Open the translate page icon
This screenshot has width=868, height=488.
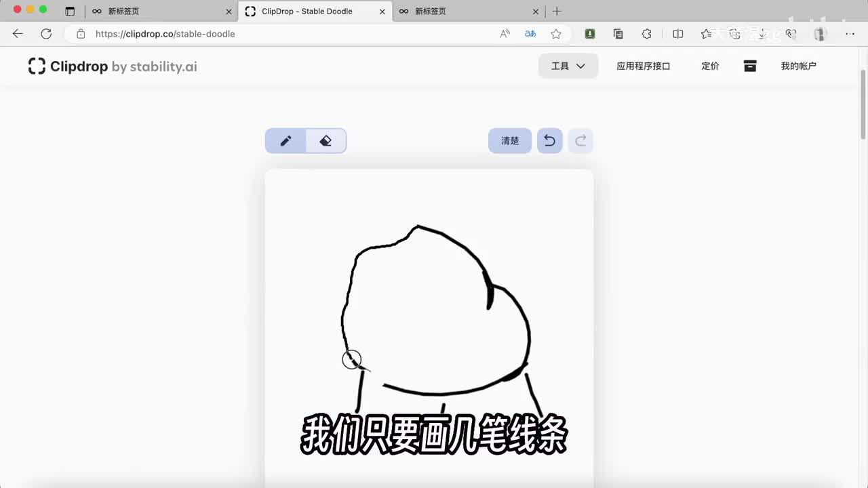pyautogui.click(x=530, y=34)
